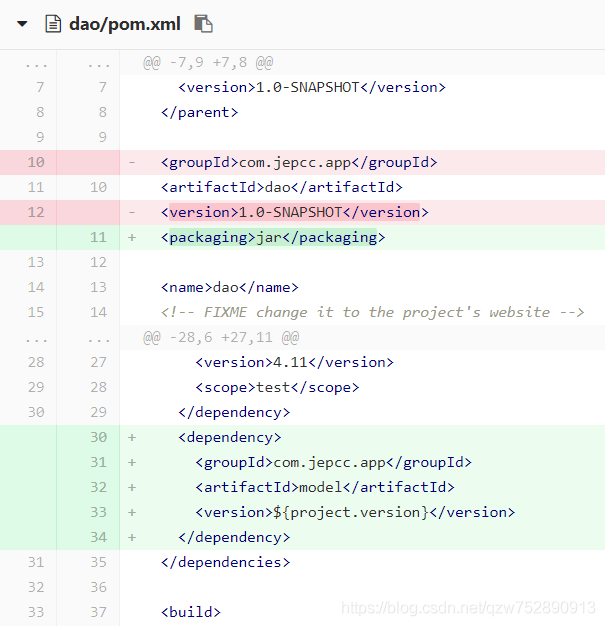Screen dimensions: 605x626
Task: Select old line number 12 of removed version
Action: tap(36, 212)
